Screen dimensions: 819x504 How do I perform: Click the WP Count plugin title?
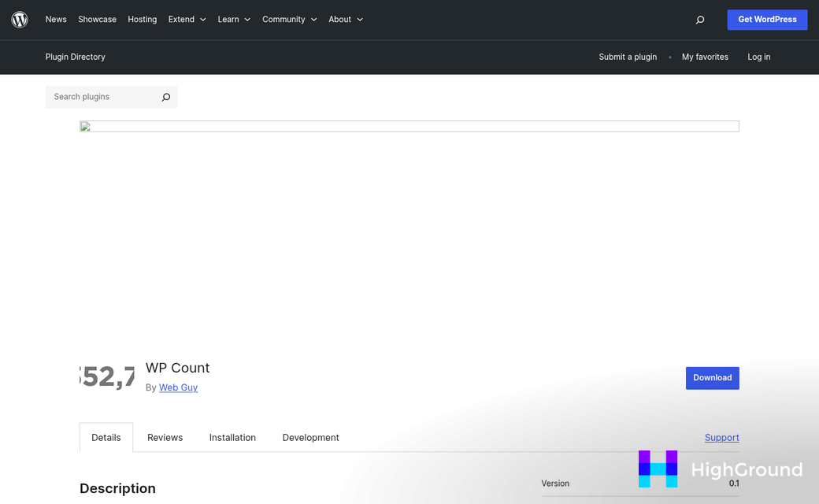tap(178, 369)
